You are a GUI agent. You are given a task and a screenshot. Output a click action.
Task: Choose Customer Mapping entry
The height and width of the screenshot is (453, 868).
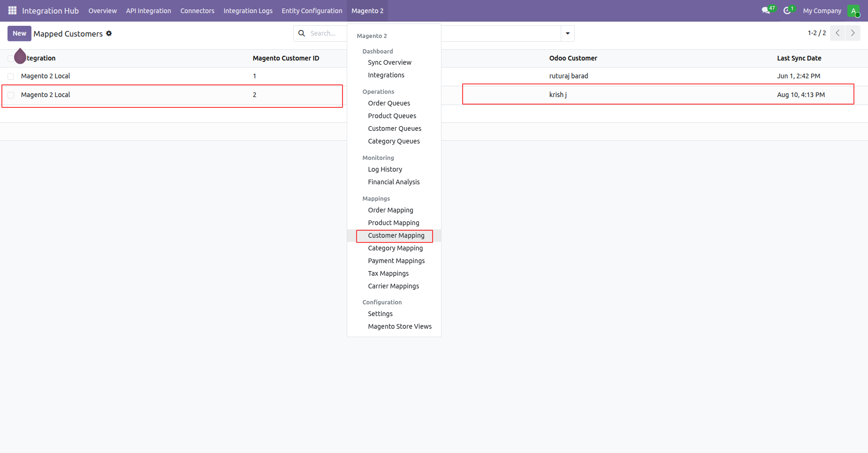(x=394, y=235)
